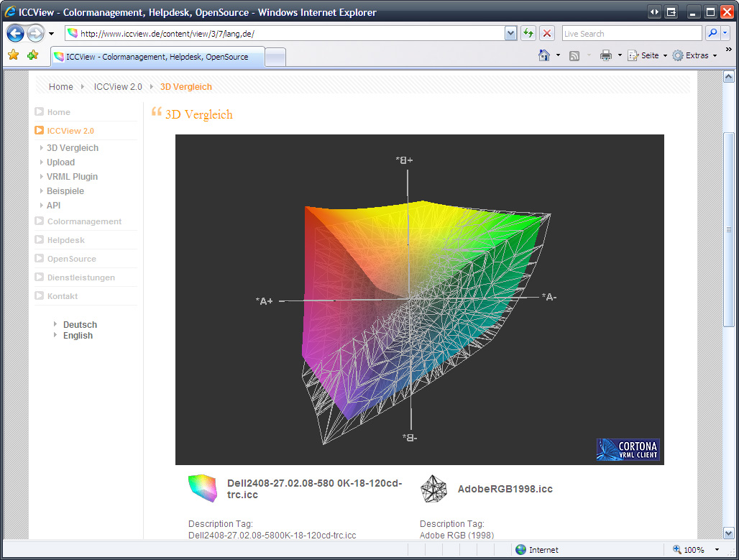
Task: Click the Cortona VRML Client logo
Action: click(x=628, y=449)
